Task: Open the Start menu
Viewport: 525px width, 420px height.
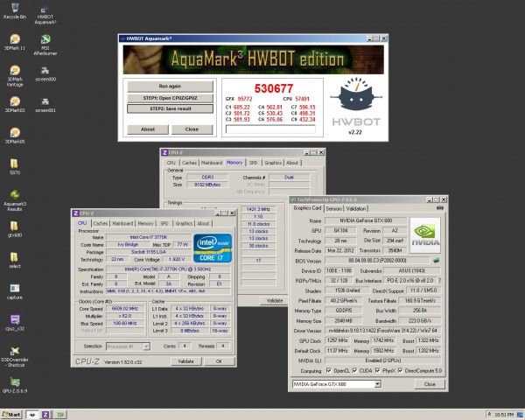Action: pos(11,415)
